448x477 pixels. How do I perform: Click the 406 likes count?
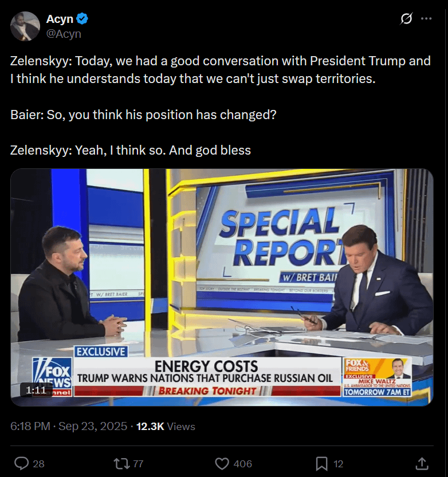(x=243, y=464)
